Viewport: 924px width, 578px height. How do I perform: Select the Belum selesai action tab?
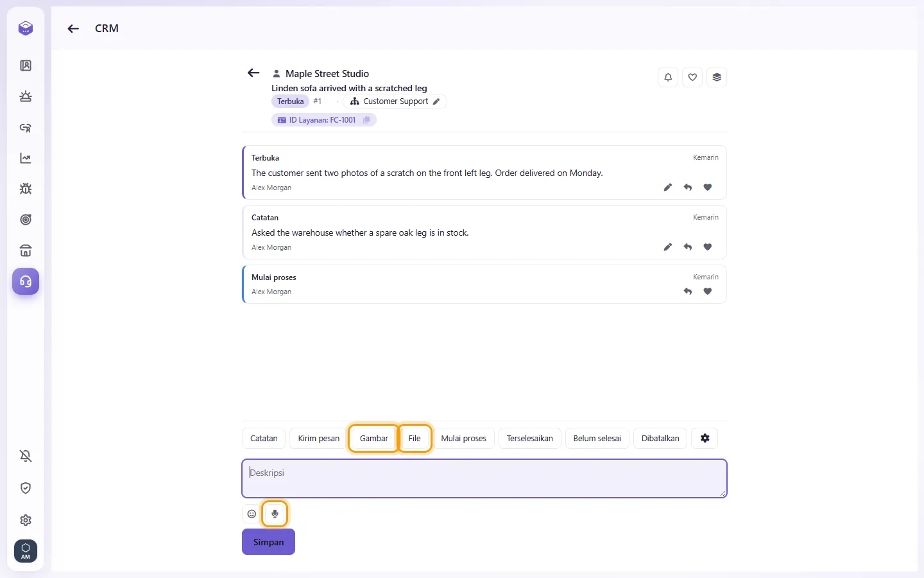597,439
